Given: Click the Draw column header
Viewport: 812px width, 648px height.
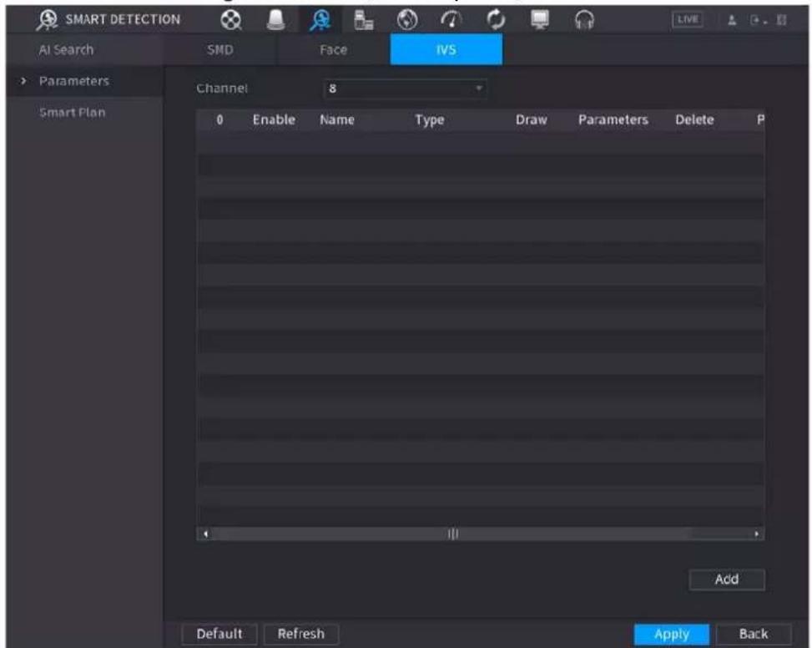Looking at the screenshot, I should (531, 119).
